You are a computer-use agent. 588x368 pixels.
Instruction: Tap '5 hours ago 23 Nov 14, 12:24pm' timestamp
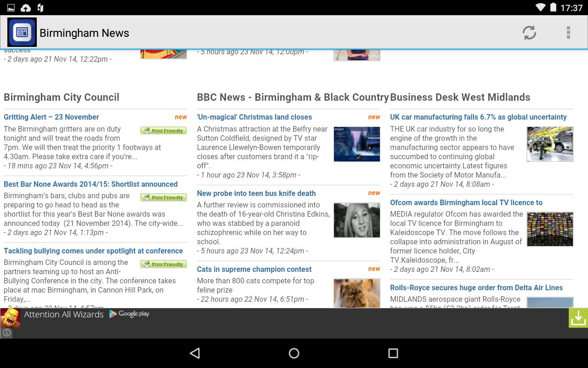[253, 251]
